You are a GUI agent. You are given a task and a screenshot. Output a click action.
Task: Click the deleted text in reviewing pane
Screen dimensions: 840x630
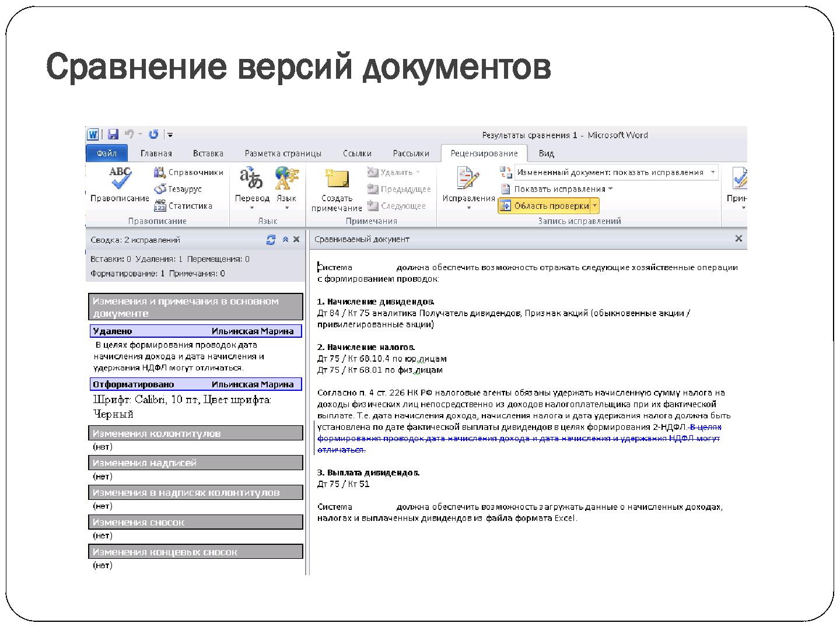tap(178, 356)
